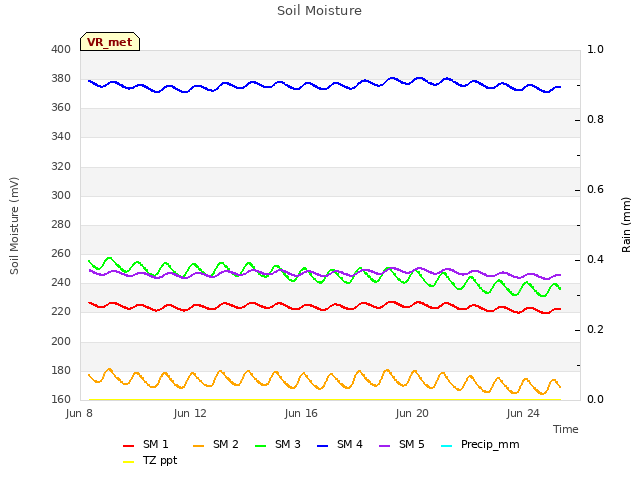
Task: Click the Rain (mm) axis label
Action: click(626, 225)
